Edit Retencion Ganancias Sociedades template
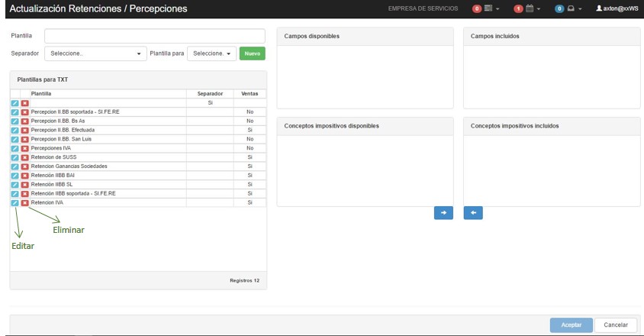The image size is (644, 336). [x=14, y=166]
